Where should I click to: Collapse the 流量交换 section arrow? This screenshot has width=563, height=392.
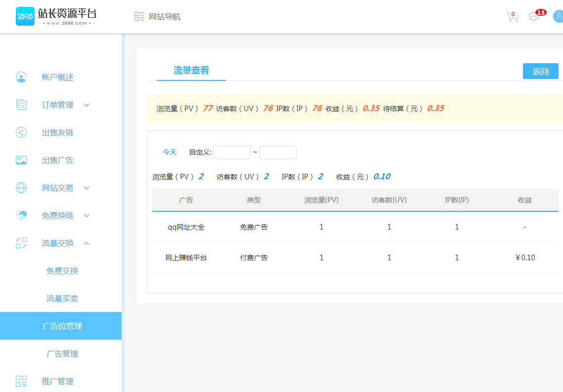pyautogui.click(x=87, y=243)
